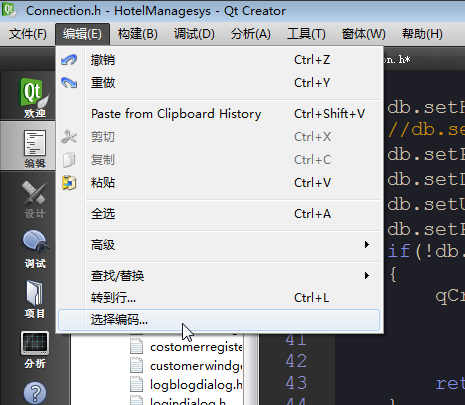Choose 重做 Redo from Edit menu
Image resolution: width=465 pixels, height=405 pixels.
pos(219,83)
